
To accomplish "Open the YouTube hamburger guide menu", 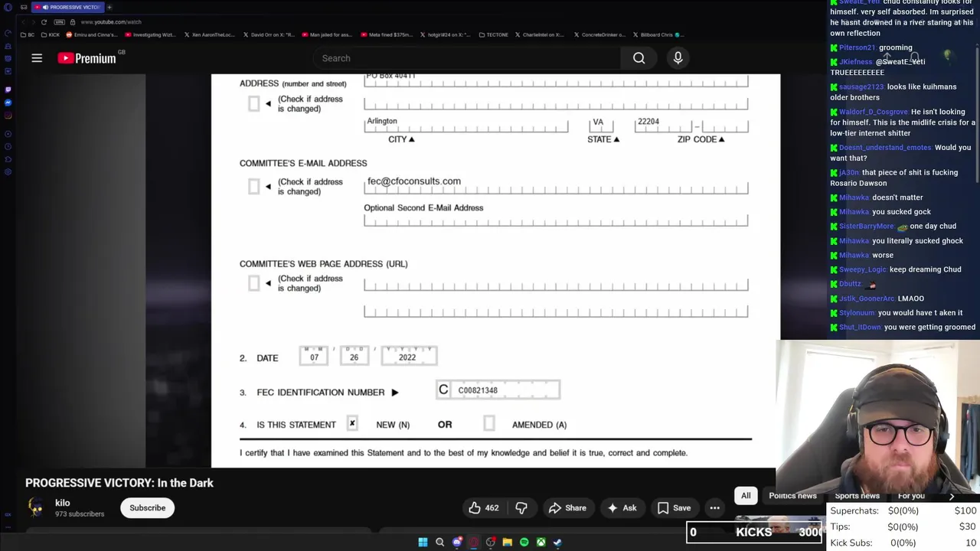I will click(37, 58).
